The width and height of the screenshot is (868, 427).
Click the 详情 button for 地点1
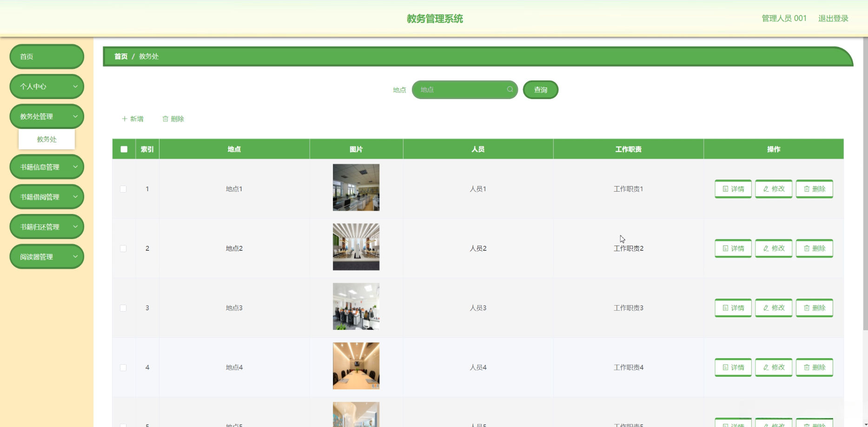(x=733, y=189)
